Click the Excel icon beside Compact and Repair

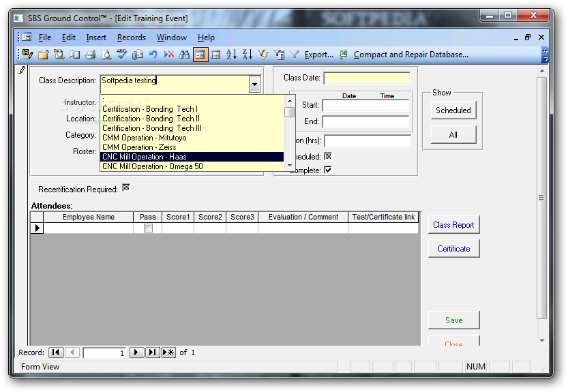[344, 55]
